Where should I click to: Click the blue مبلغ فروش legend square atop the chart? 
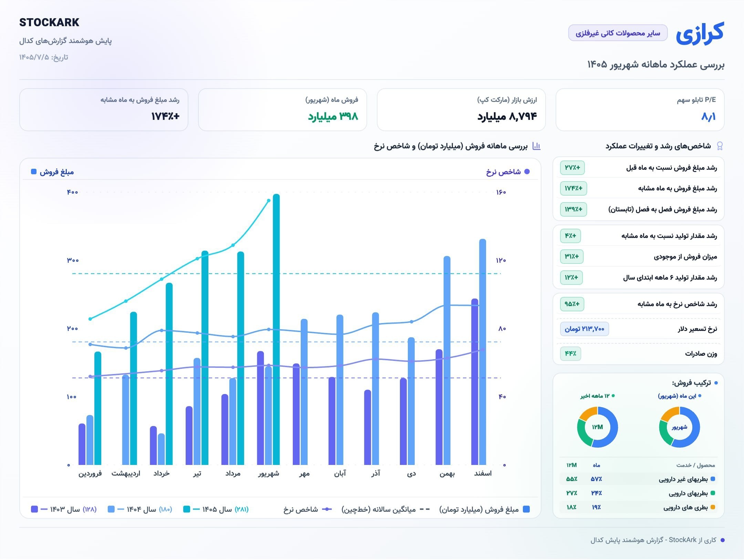tap(34, 172)
